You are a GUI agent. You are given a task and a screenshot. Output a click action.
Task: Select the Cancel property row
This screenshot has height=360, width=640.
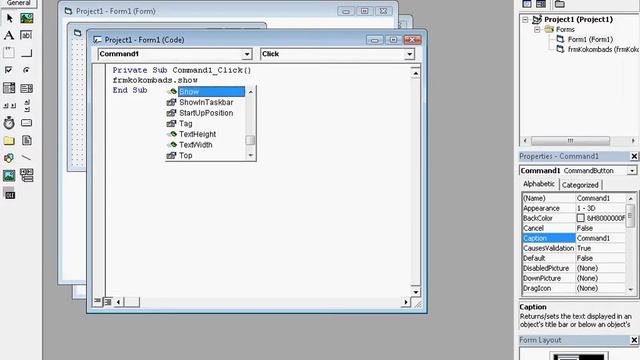click(573, 228)
